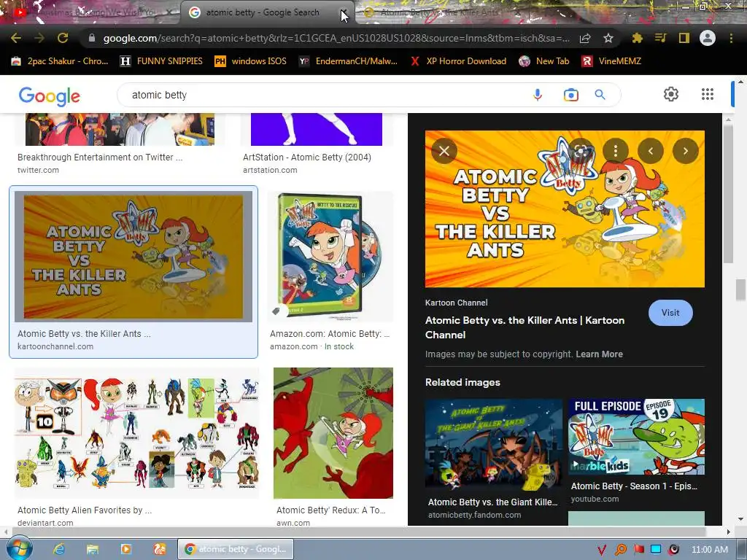Image resolution: width=747 pixels, height=560 pixels.
Task: Open the Atomic Betty vs. the Killer Ants title link
Action: tap(525, 327)
